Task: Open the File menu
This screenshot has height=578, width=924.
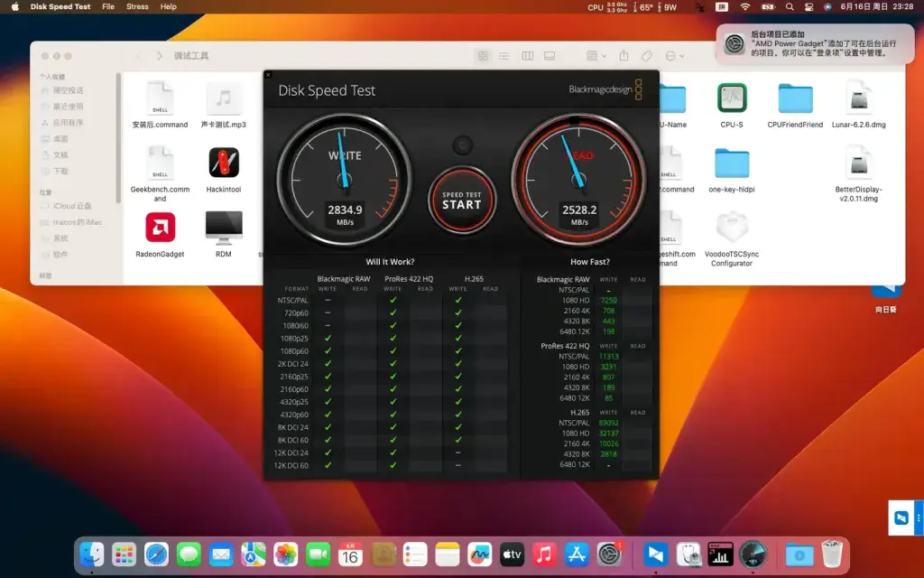Action: tap(108, 6)
